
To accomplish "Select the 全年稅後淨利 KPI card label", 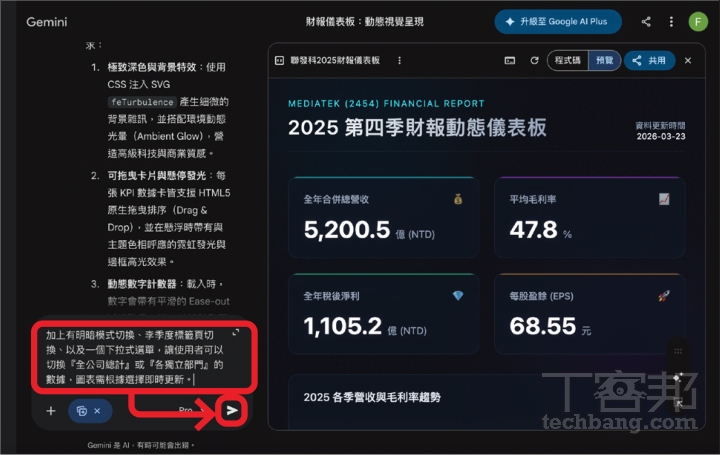I will coord(331,296).
